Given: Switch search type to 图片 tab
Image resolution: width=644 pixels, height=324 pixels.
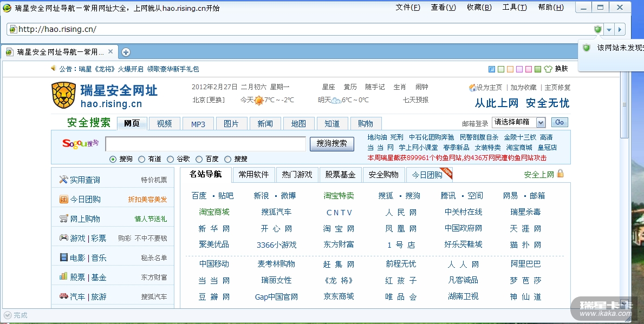Looking at the screenshot, I should tap(231, 123).
